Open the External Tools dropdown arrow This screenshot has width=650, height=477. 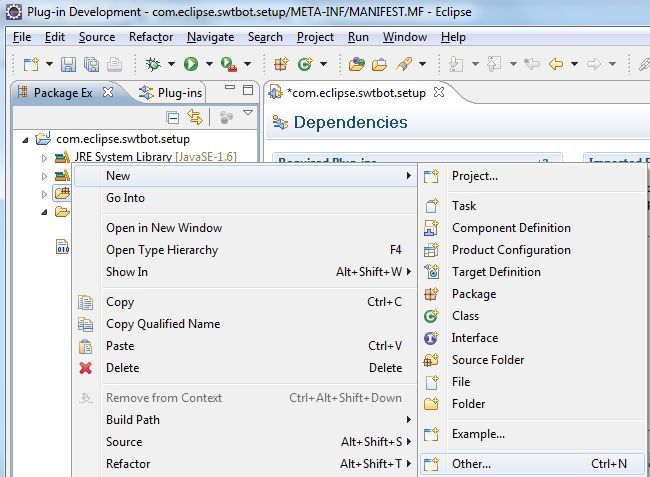(x=247, y=64)
